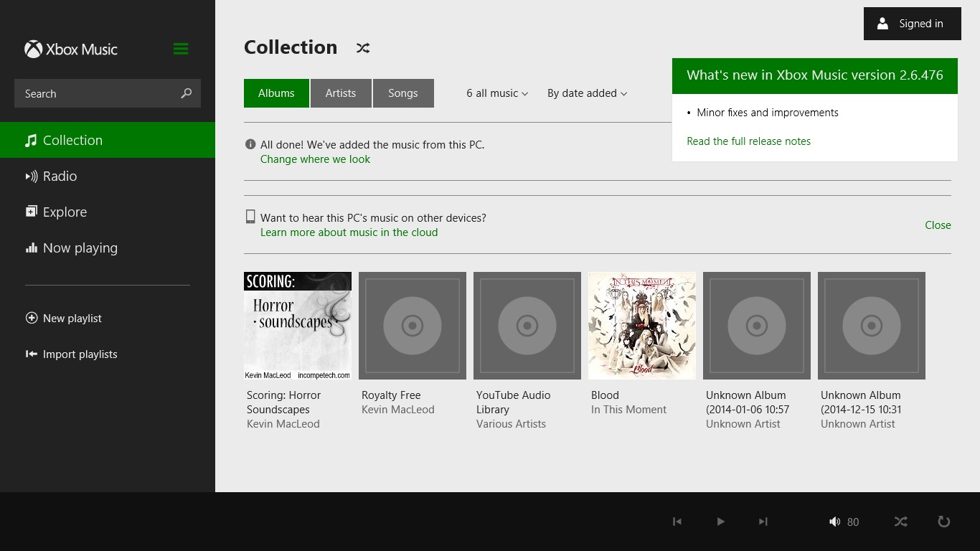Open Explore section
Image resolution: width=980 pixels, height=551 pixels.
click(108, 212)
